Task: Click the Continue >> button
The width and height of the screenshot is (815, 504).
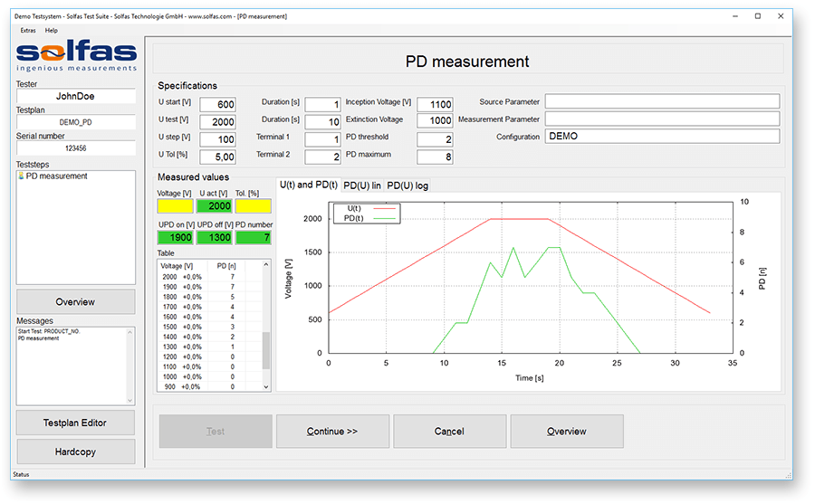Action: (332, 432)
